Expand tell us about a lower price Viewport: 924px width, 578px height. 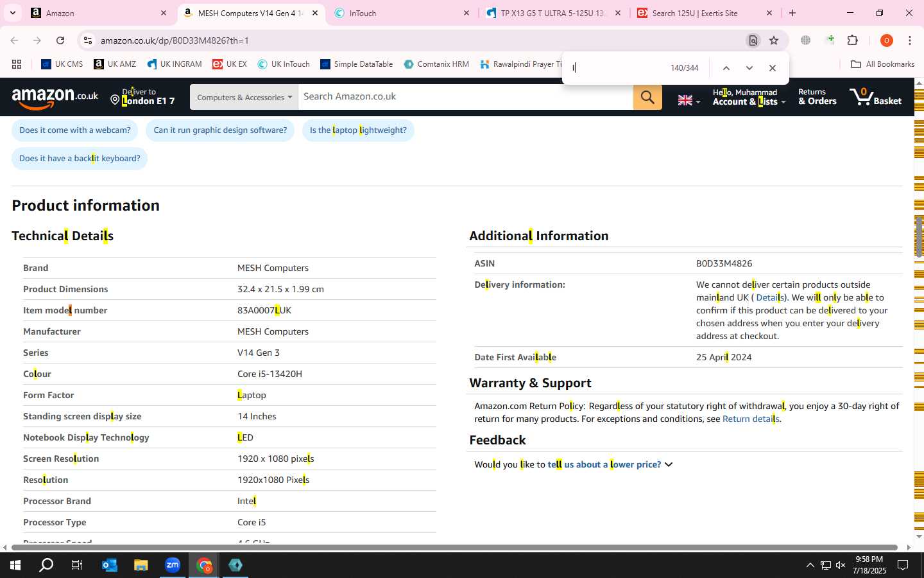coord(610,464)
